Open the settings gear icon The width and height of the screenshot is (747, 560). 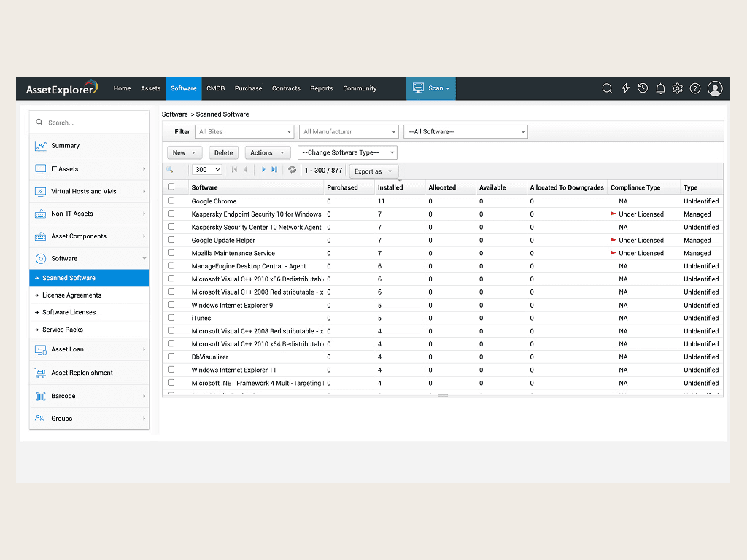(x=678, y=88)
